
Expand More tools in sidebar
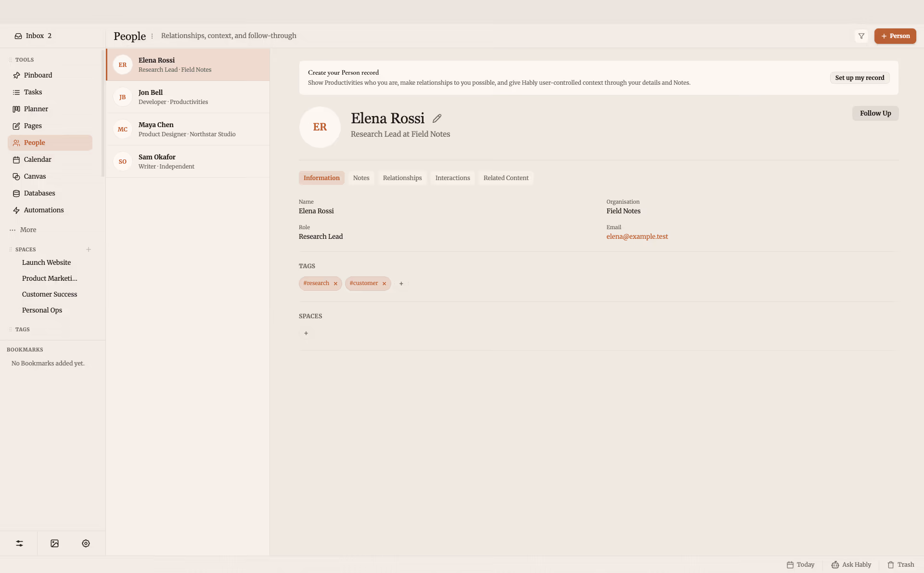coord(23,230)
